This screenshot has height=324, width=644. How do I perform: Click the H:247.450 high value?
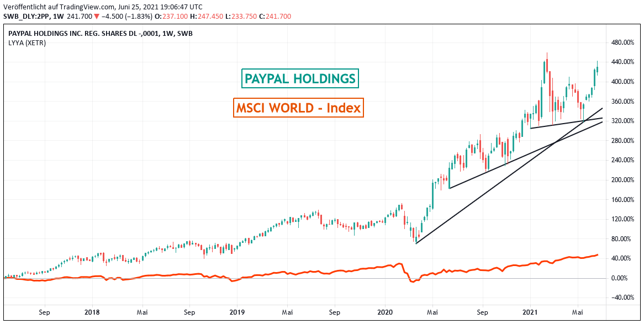tap(207, 16)
